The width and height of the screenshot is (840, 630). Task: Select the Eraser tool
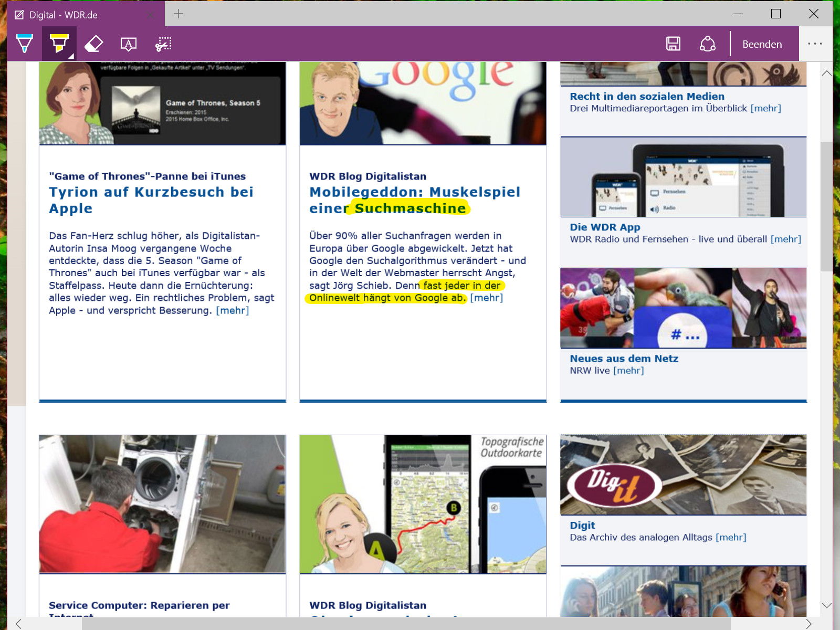94,44
